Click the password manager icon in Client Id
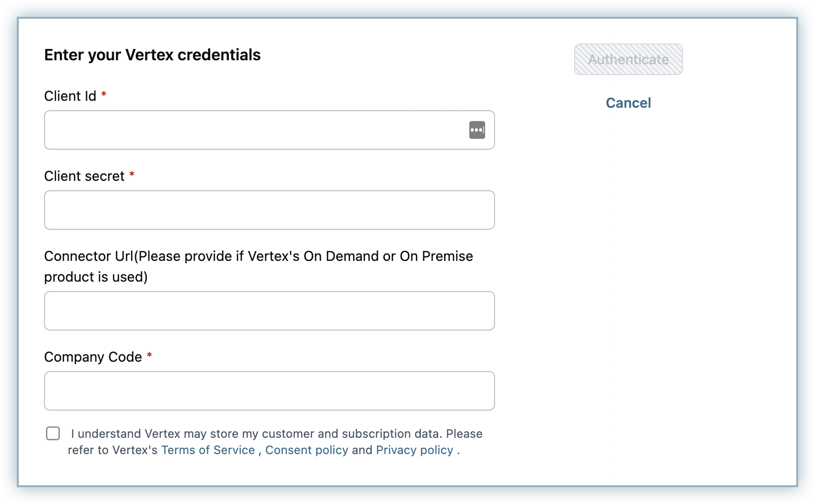Screen dimensions: 815x504 [477, 130]
